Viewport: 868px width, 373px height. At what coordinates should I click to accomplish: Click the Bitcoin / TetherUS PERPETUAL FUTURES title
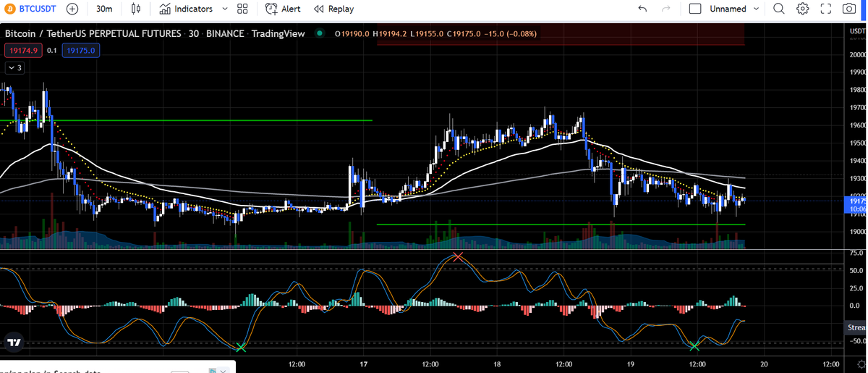(x=93, y=33)
